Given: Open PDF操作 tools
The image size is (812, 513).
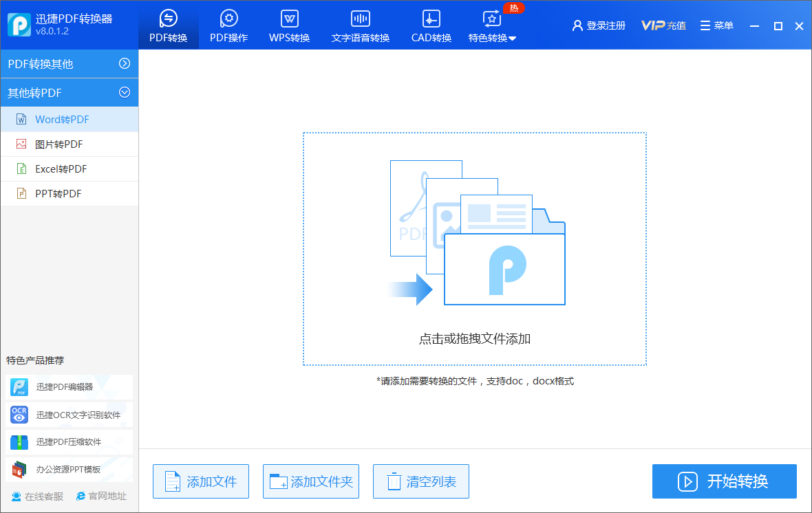Looking at the screenshot, I should [x=228, y=25].
